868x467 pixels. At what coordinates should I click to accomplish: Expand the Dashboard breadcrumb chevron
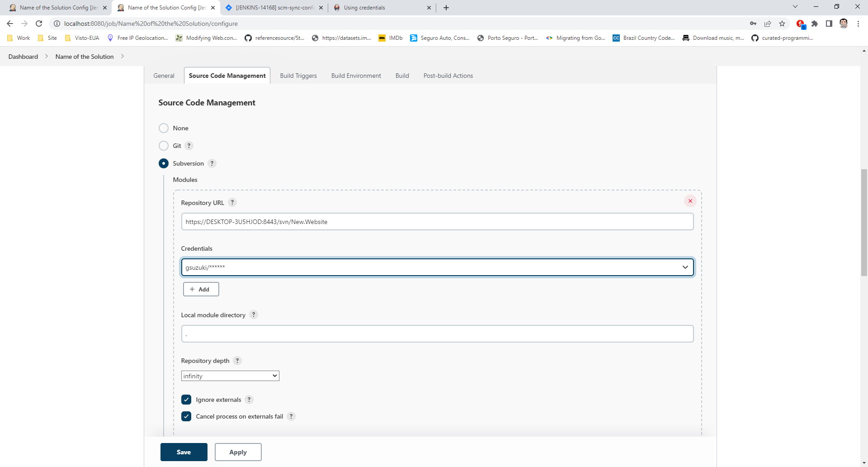pyautogui.click(x=47, y=57)
